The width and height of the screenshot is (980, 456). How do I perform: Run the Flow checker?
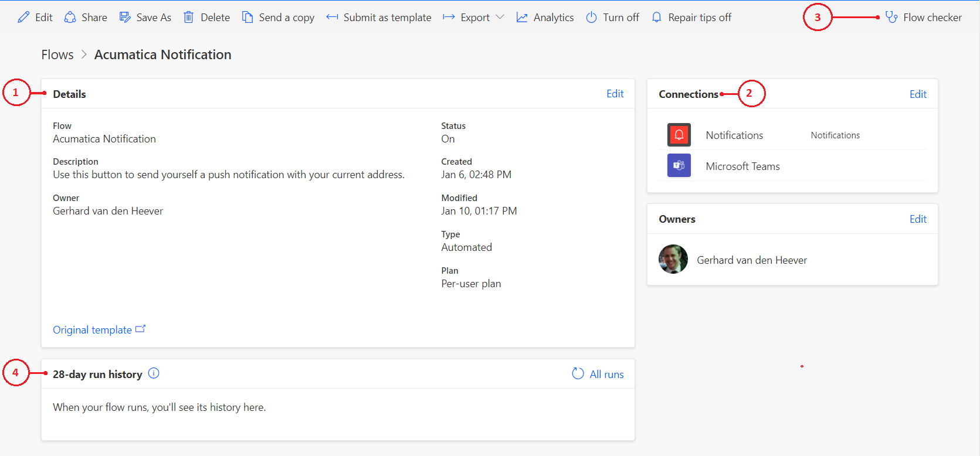point(924,18)
